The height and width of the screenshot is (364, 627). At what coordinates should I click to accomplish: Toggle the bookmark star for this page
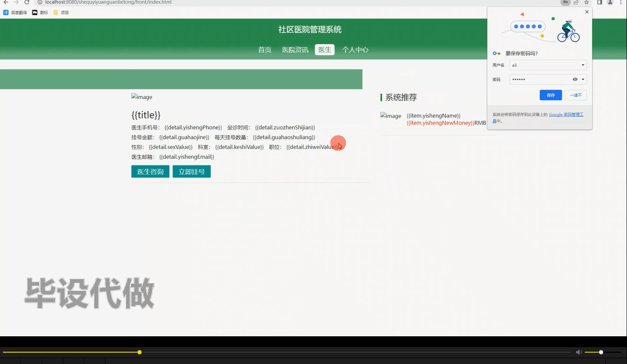[x=586, y=2]
